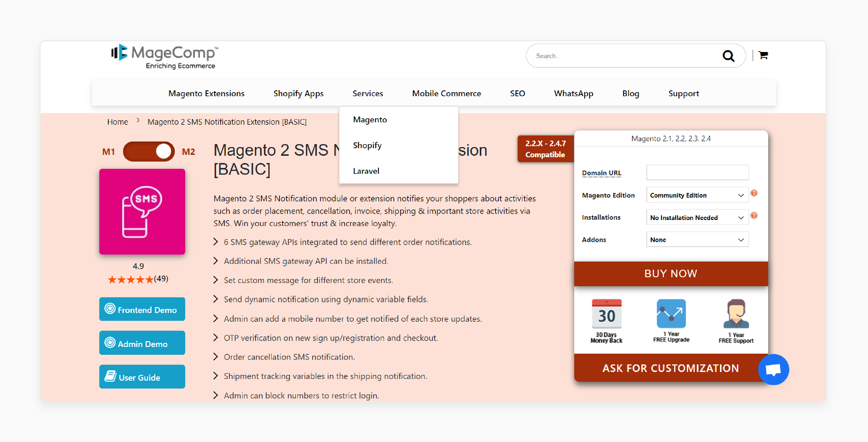
Task: Open the shopping cart icon
Action: (x=763, y=55)
